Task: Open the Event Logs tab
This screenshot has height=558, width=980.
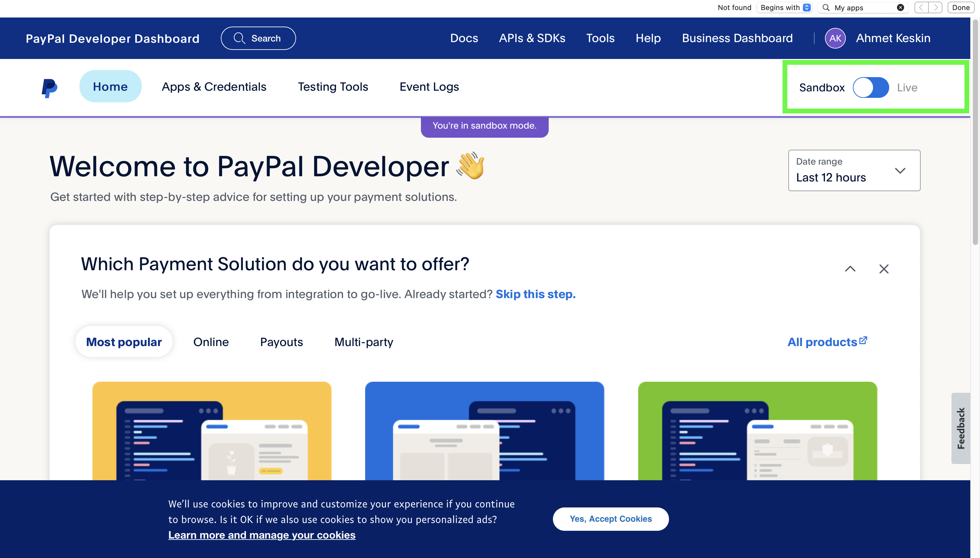Action: coord(429,87)
